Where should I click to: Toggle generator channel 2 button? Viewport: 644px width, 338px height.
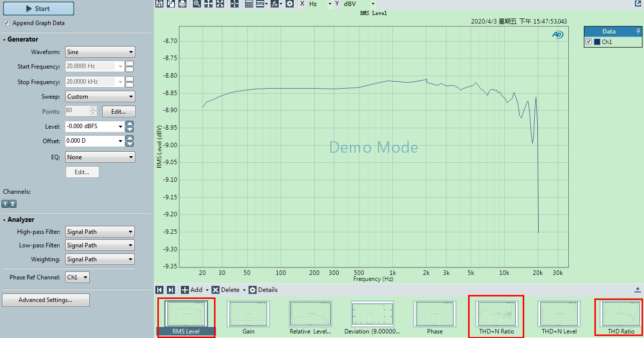[x=13, y=204]
